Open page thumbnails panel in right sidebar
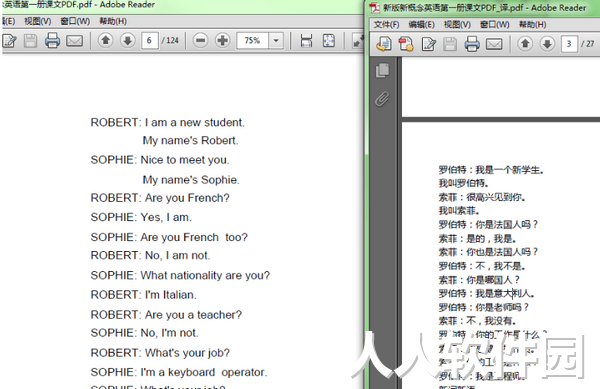The height and width of the screenshot is (389, 600). click(x=382, y=70)
